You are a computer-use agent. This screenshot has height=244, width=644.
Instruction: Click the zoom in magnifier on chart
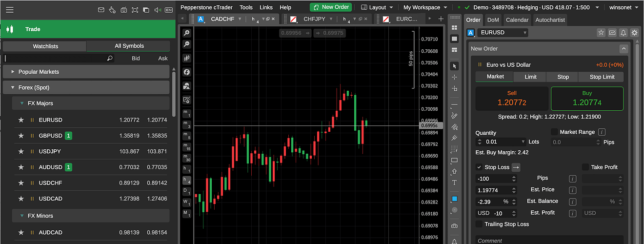coord(186,33)
